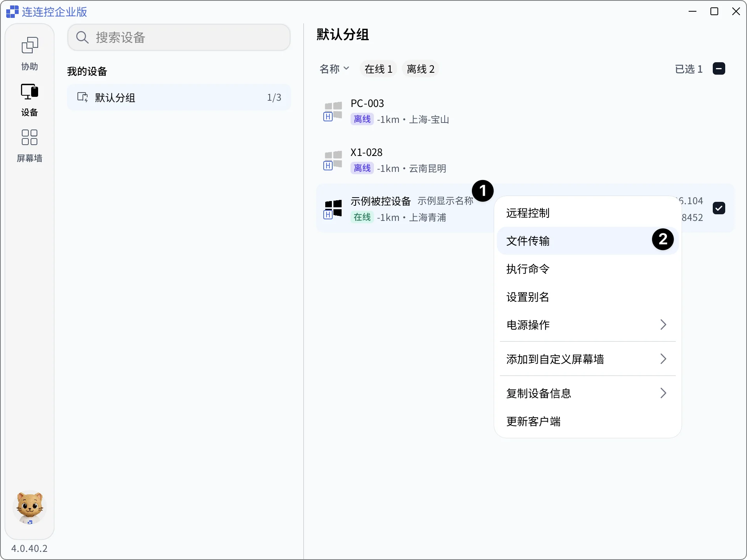Expand the 电源操作 submenu
Image resolution: width=747 pixels, height=560 pixels.
[587, 325]
